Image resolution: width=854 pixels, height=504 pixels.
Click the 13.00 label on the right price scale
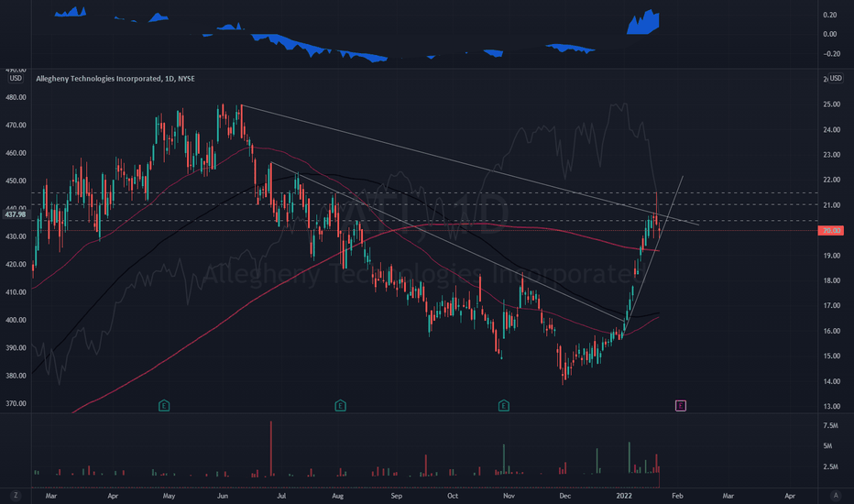pyautogui.click(x=831, y=407)
